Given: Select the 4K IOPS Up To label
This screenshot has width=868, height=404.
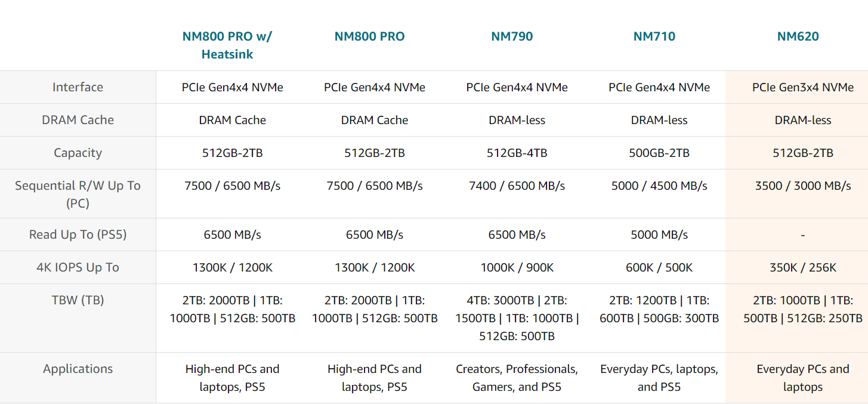Looking at the screenshot, I should click(78, 267).
